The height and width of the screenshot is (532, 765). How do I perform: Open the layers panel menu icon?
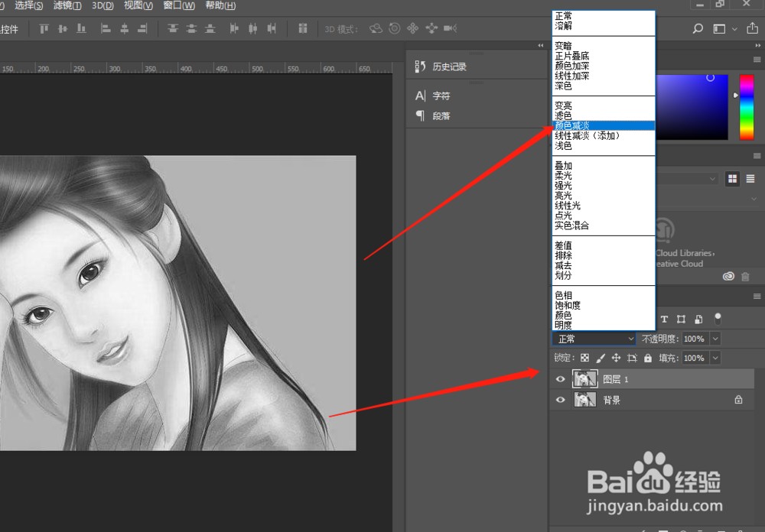(757, 296)
